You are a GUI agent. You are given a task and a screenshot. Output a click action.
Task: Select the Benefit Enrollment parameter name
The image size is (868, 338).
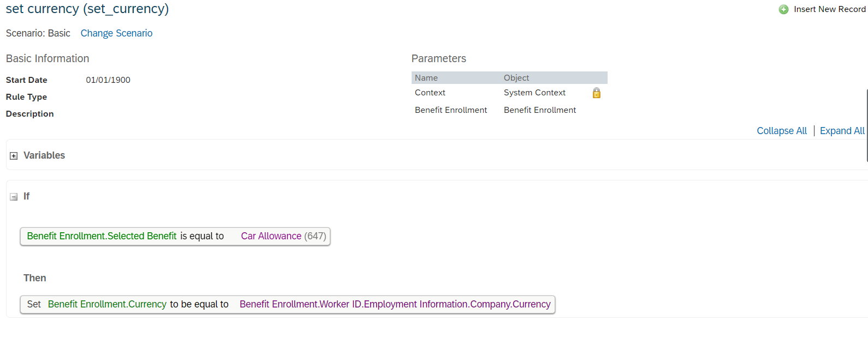coord(451,110)
